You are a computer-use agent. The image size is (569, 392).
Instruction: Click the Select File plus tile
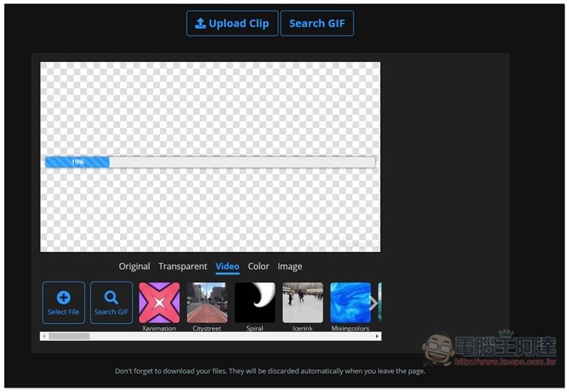(63, 302)
